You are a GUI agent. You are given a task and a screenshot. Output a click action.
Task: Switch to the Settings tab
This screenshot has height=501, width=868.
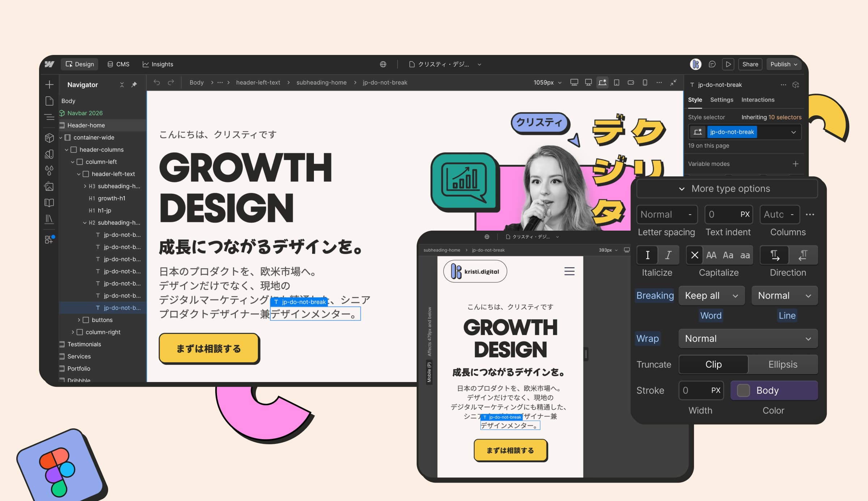click(x=722, y=100)
